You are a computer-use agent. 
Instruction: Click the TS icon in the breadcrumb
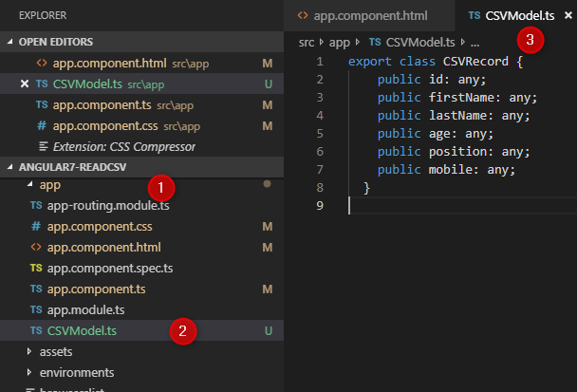(x=374, y=43)
